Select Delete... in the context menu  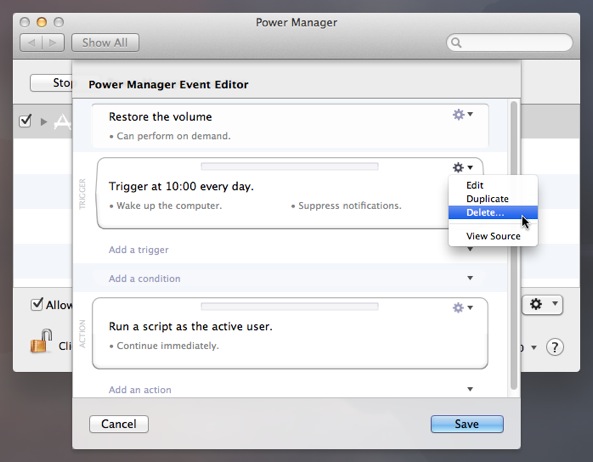493,212
